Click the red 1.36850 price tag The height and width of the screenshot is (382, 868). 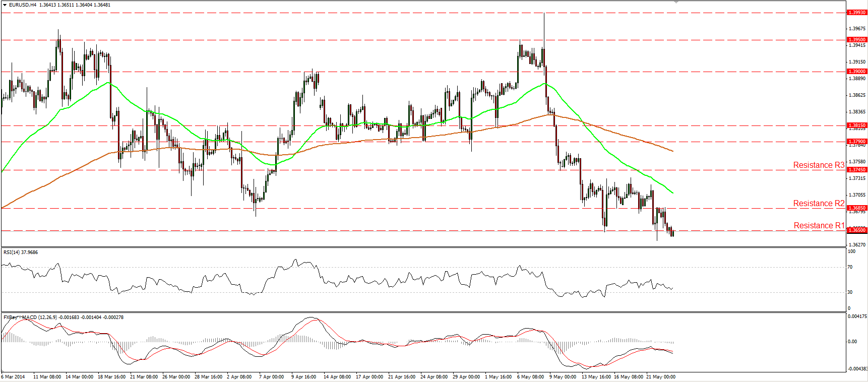(x=857, y=208)
